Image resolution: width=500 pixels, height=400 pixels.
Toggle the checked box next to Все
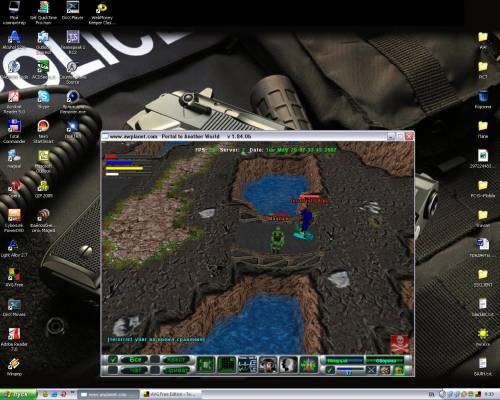coord(113,360)
